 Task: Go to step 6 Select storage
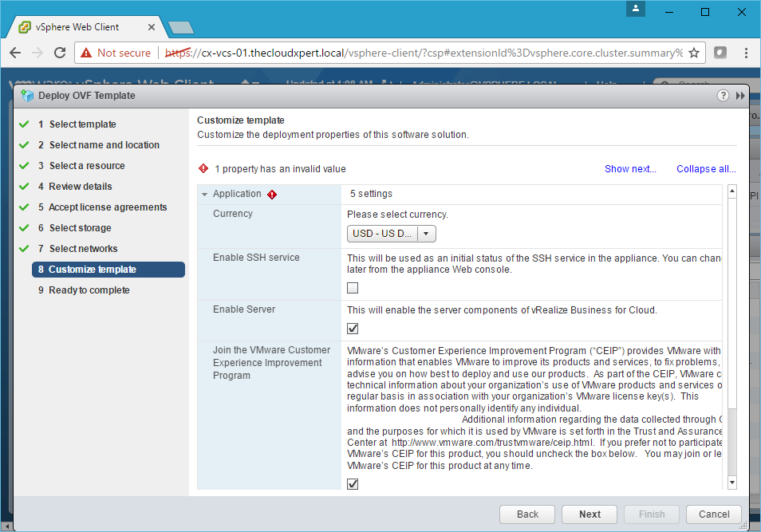coord(80,228)
